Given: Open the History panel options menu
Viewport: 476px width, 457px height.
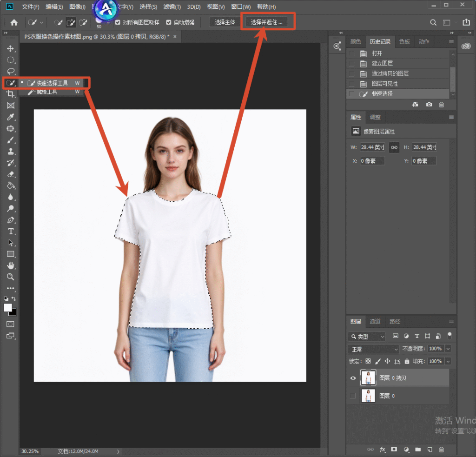Looking at the screenshot, I should tap(451, 41).
